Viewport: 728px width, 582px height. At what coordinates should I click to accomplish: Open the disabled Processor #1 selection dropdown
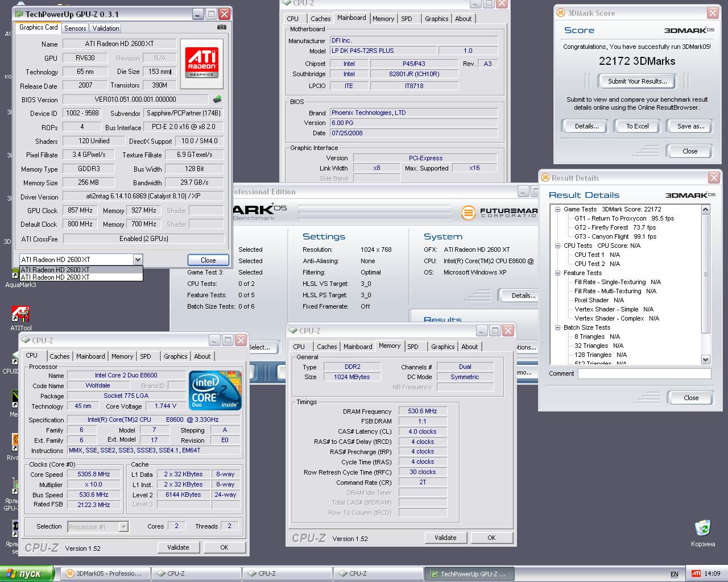click(123, 527)
